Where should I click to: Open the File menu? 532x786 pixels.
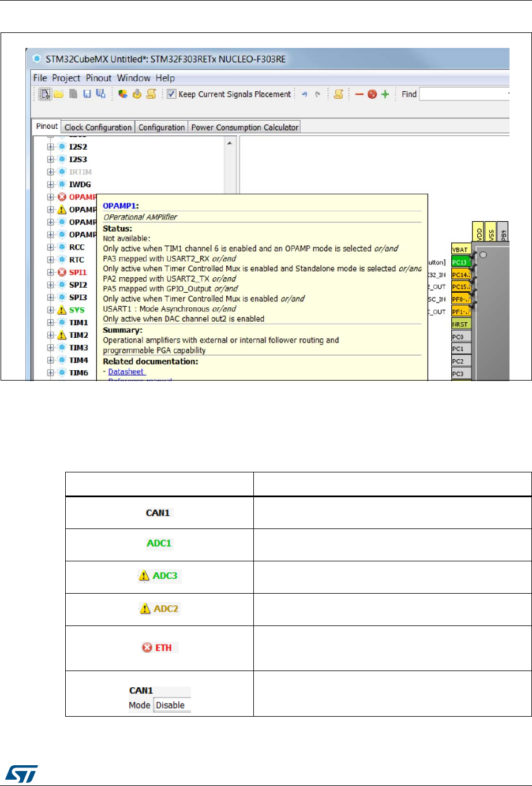pyautogui.click(x=40, y=78)
